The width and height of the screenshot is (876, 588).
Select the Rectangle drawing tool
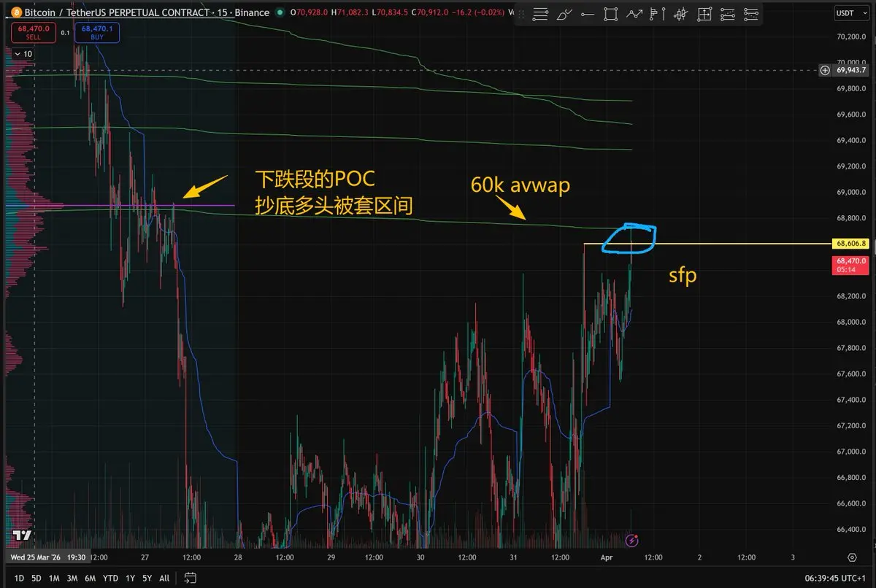coord(611,14)
